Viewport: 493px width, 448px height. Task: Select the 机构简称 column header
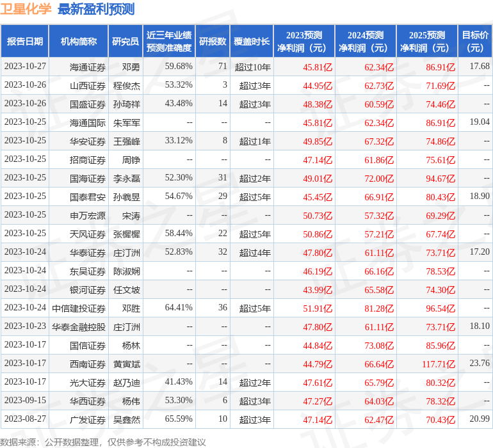(x=79, y=41)
